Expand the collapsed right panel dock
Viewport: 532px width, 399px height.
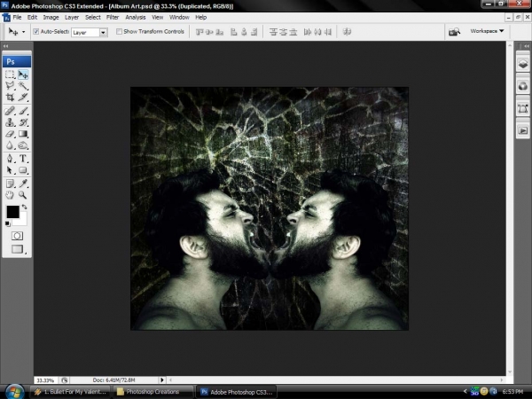526,46
